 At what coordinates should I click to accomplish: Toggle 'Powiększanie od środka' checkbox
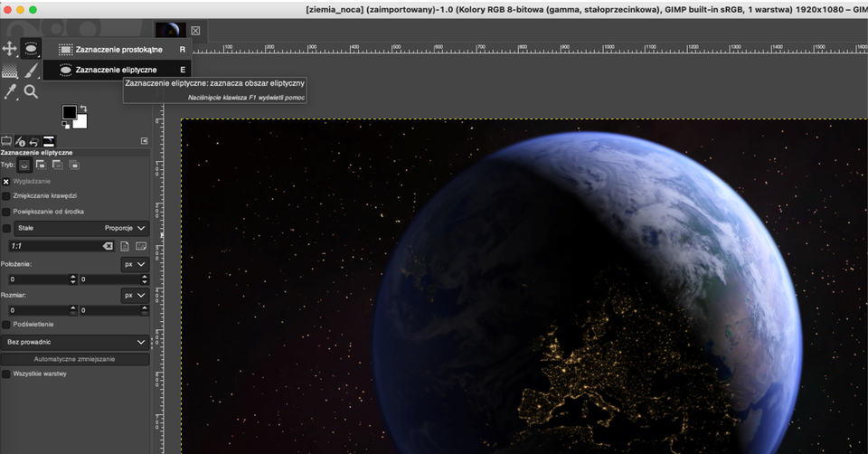[x=6, y=212]
